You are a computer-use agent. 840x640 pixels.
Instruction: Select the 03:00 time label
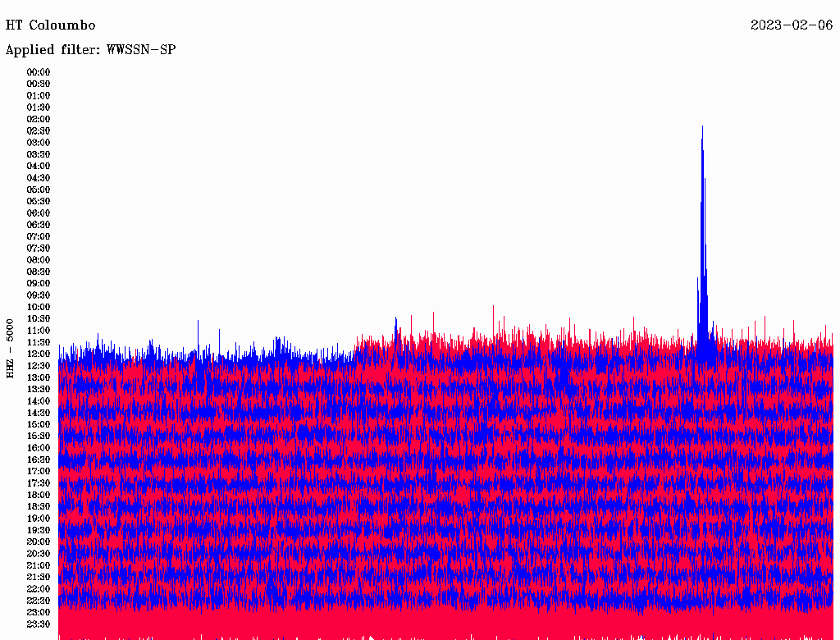39,143
